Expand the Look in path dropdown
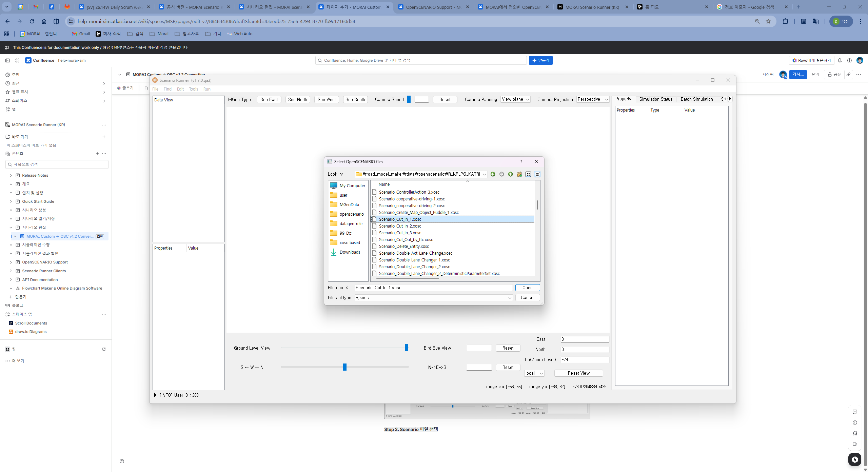Image resolution: width=868 pixels, height=472 pixels. tap(485, 174)
